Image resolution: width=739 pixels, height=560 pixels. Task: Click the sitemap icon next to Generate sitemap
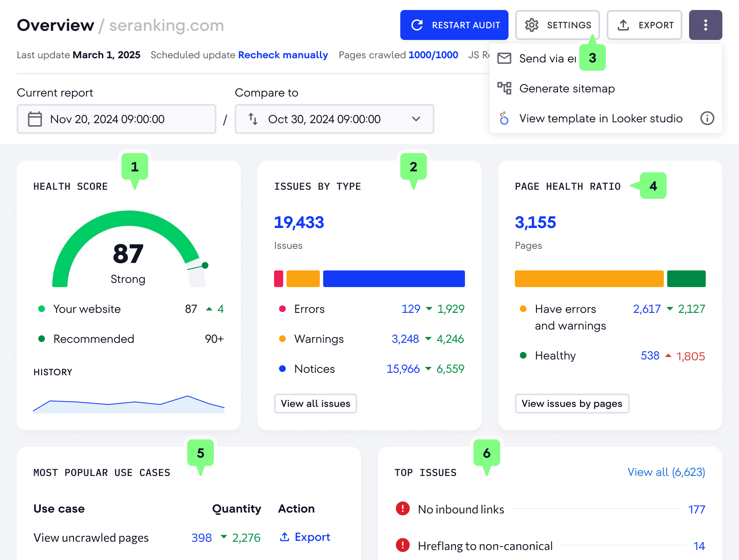click(x=504, y=88)
